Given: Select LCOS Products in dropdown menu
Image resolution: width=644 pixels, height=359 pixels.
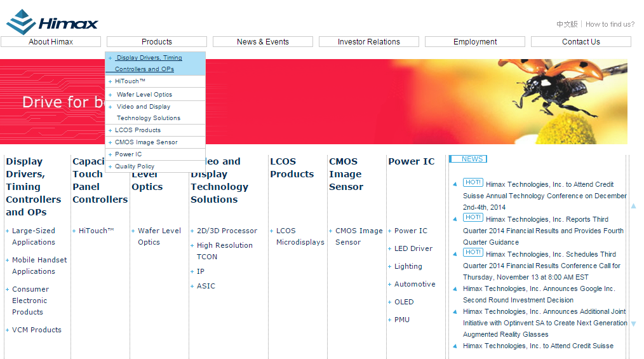Looking at the screenshot, I should coord(155,130).
